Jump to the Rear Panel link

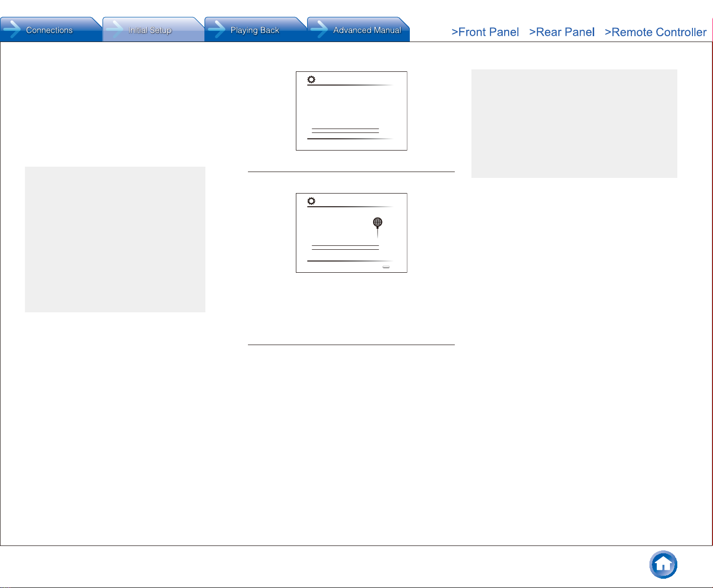point(562,32)
